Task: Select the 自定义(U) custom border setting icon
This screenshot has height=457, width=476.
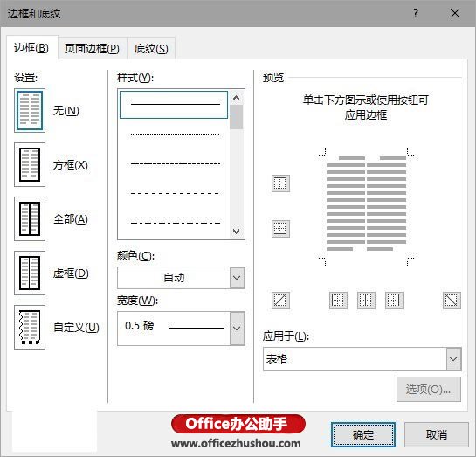Action: [x=30, y=327]
